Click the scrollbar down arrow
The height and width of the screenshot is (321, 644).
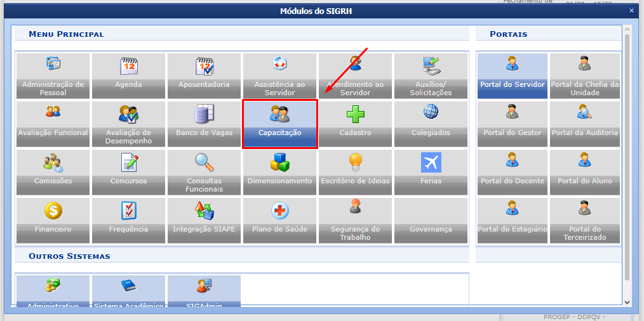click(x=627, y=302)
